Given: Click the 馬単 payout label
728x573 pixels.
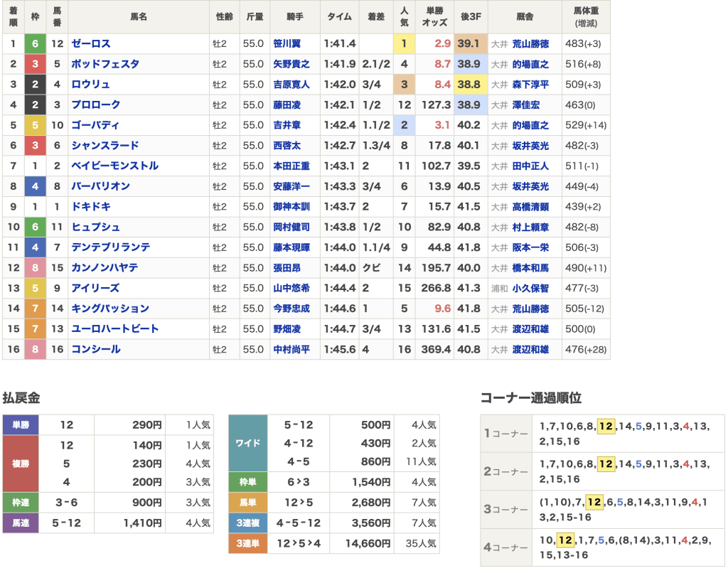Looking at the screenshot, I should (248, 503).
